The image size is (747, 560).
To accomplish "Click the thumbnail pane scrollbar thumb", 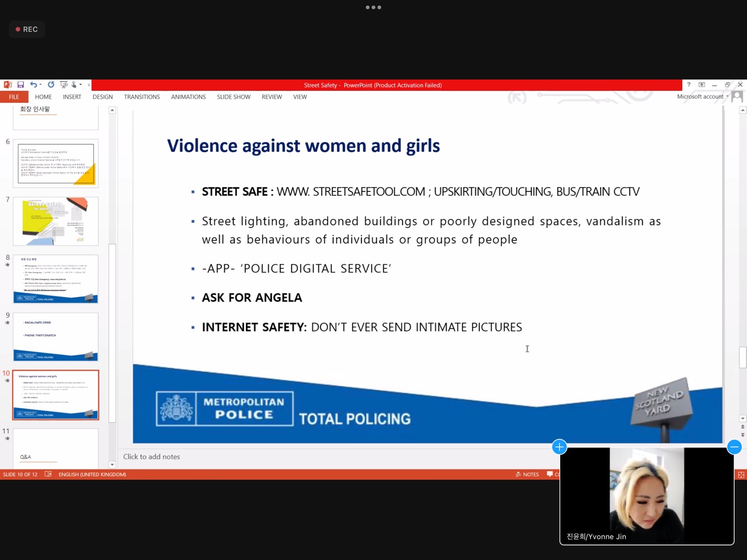I will pyautogui.click(x=112, y=333).
